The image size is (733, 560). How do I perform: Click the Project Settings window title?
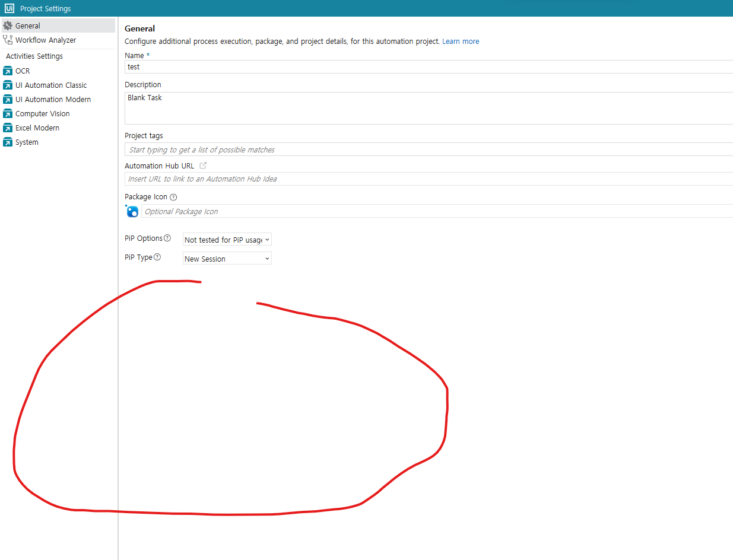point(46,9)
